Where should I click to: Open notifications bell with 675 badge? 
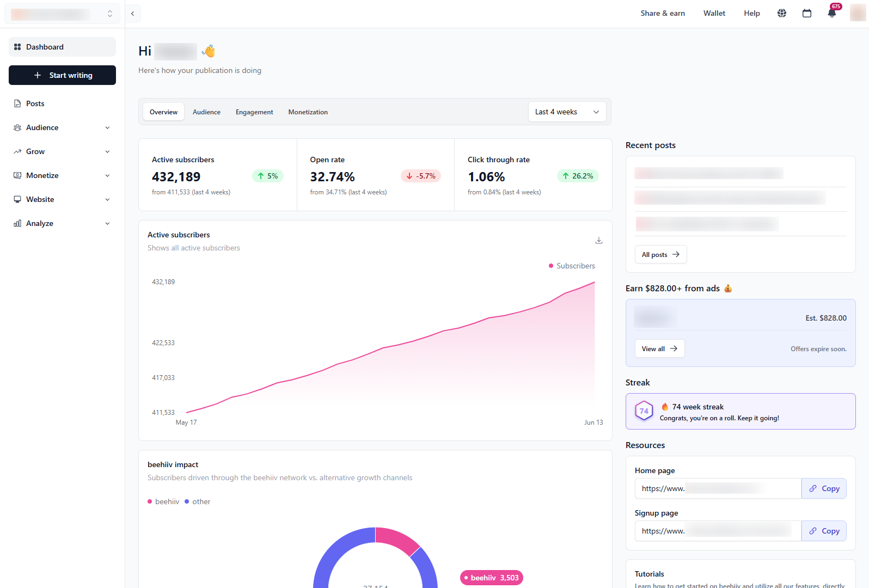pyautogui.click(x=832, y=13)
